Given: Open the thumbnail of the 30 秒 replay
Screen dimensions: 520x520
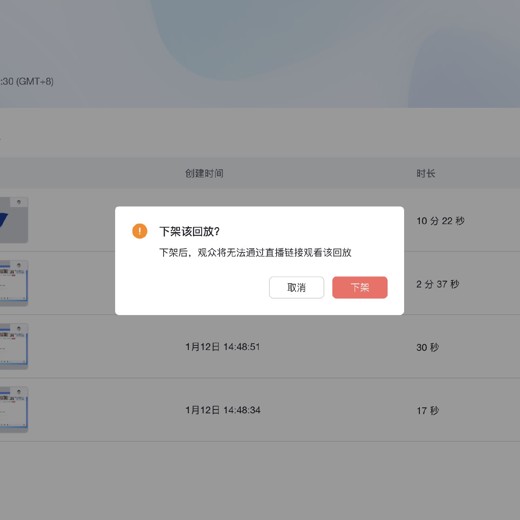Looking at the screenshot, I should [x=14, y=346].
